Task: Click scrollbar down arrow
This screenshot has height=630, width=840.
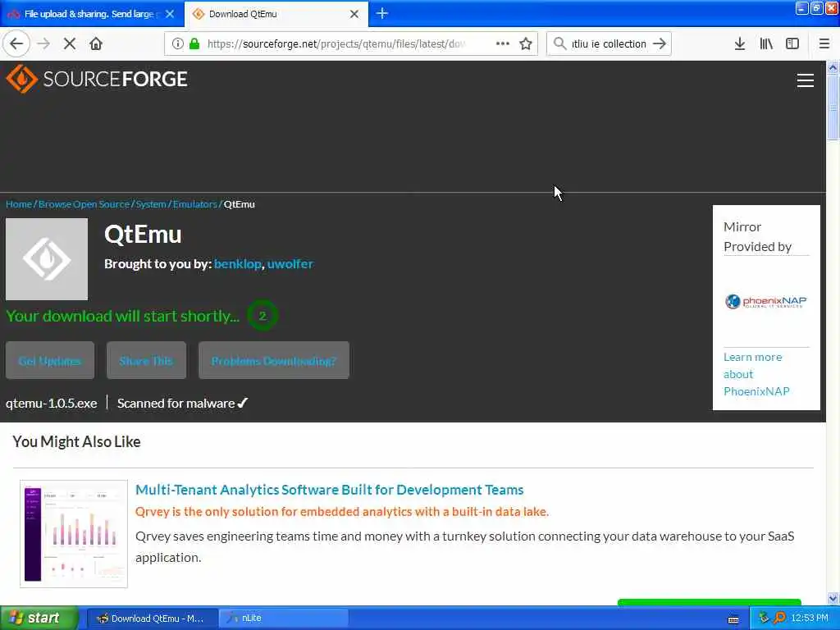Action: point(833,598)
